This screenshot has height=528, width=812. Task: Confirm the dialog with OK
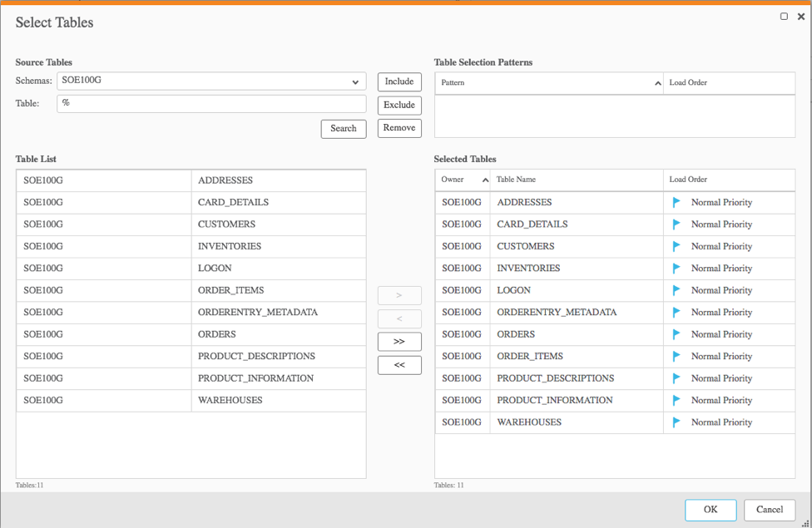coord(710,510)
